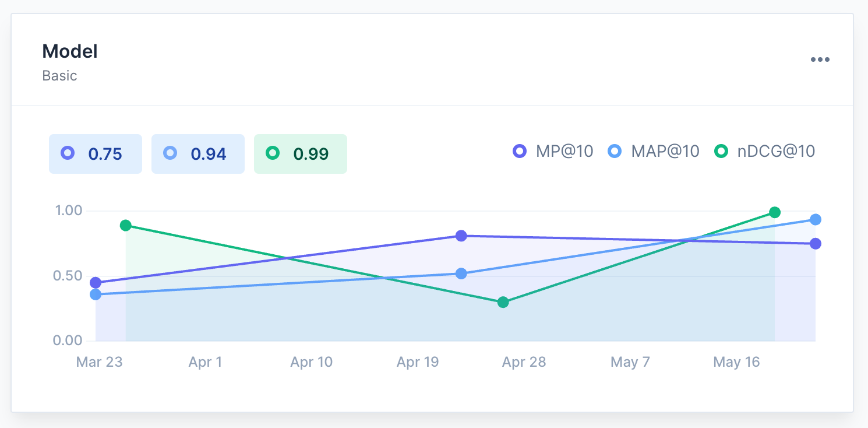Viewport: 868px width, 428px height.
Task: Select the last purple MP@10 point near 0.75
Action: point(816,244)
